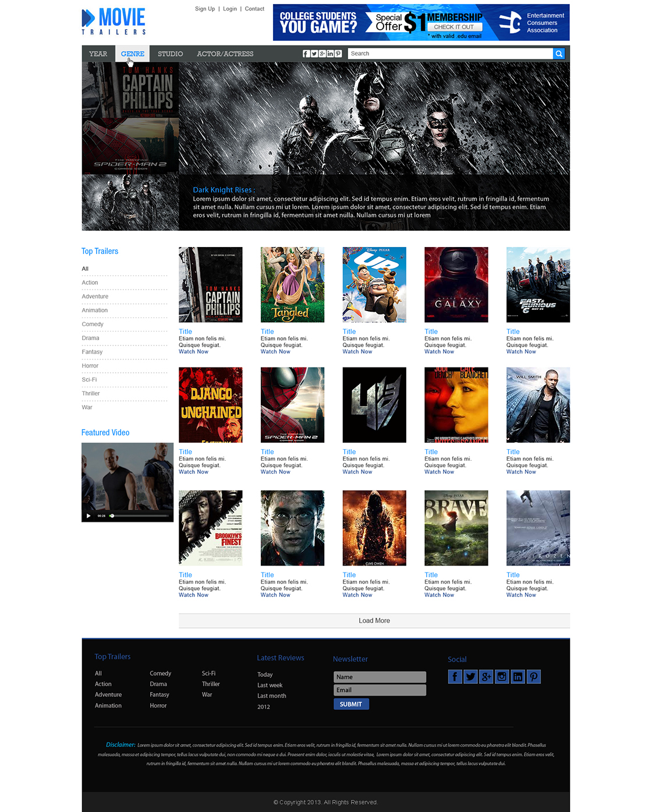Screen dimensions: 652x812
Task: Click the blue search magnifier button
Action: point(559,54)
